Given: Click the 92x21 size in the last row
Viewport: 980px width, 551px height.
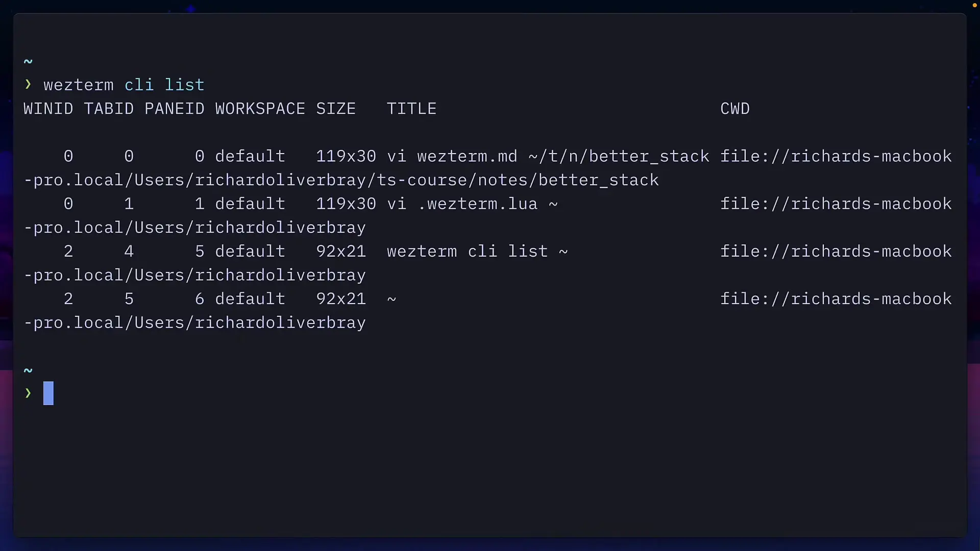Looking at the screenshot, I should (340, 298).
